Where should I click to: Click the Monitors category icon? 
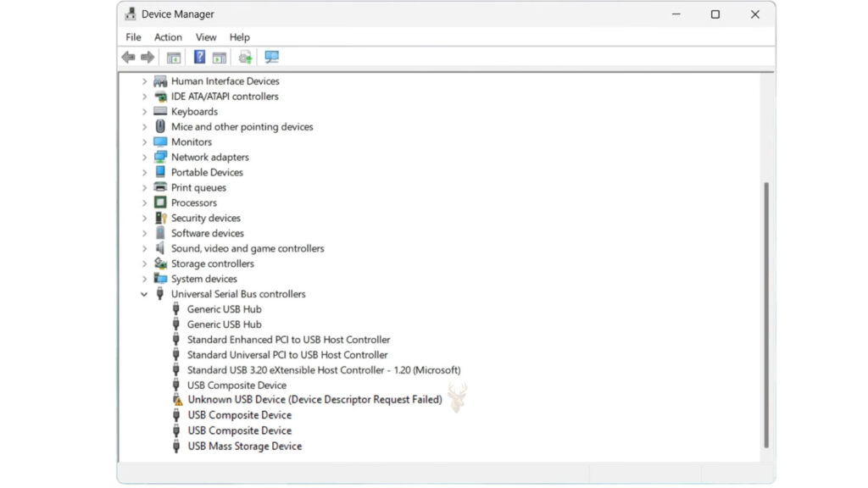(160, 142)
